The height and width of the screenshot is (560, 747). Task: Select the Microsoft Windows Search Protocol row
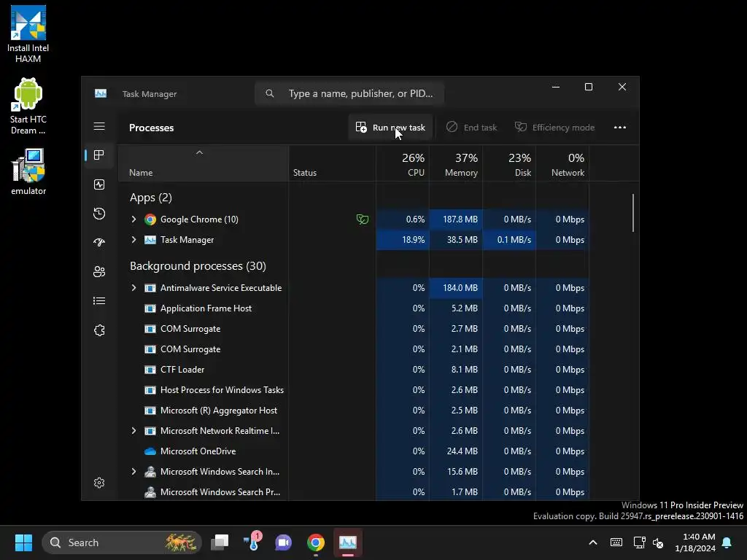(354, 492)
